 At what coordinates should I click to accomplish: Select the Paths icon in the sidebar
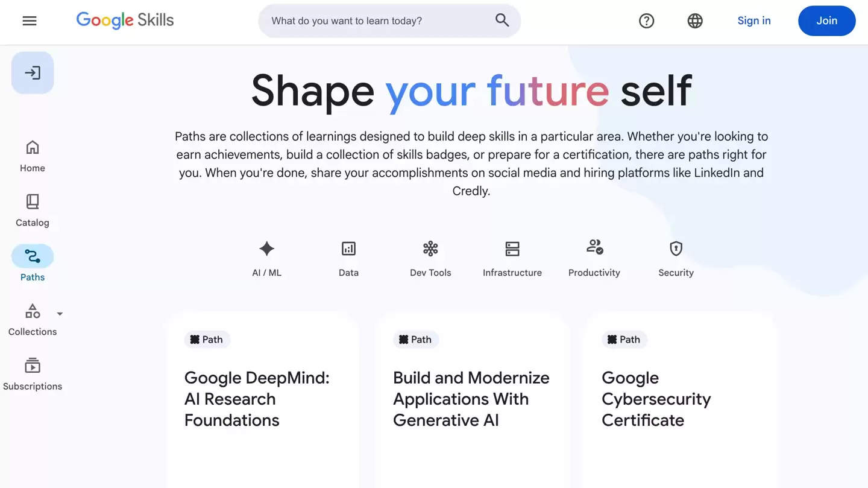click(33, 256)
